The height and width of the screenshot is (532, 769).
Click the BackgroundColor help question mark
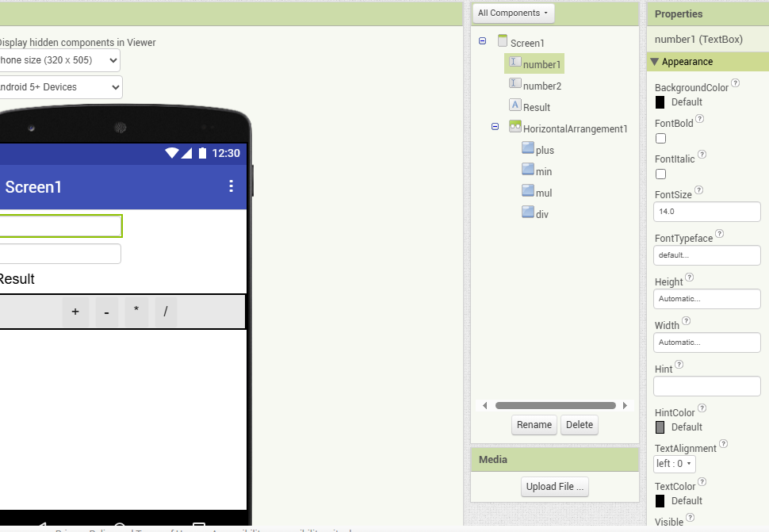736,83
